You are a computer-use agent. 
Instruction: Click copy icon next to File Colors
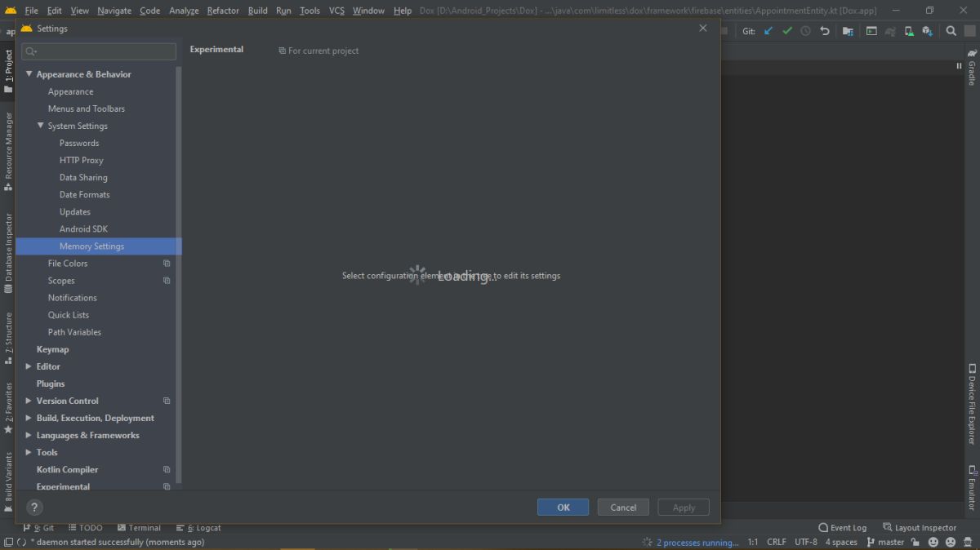(x=167, y=264)
